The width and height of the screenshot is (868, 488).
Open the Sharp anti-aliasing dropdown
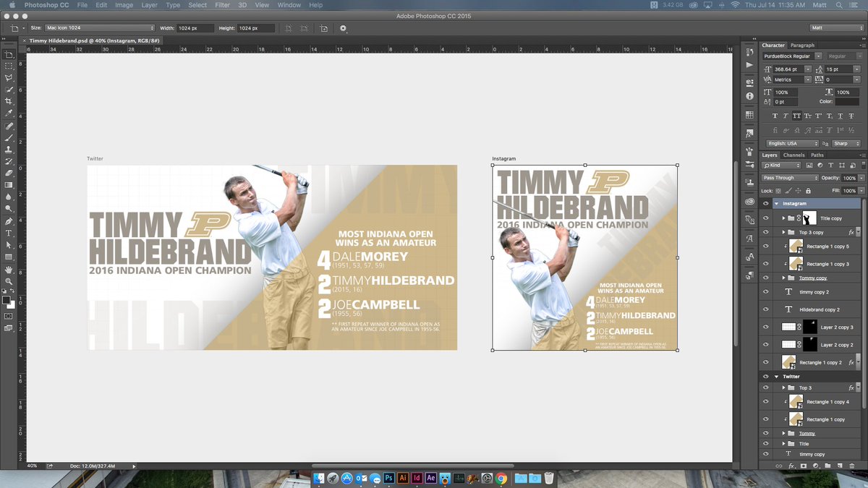pyautogui.click(x=847, y=143)
